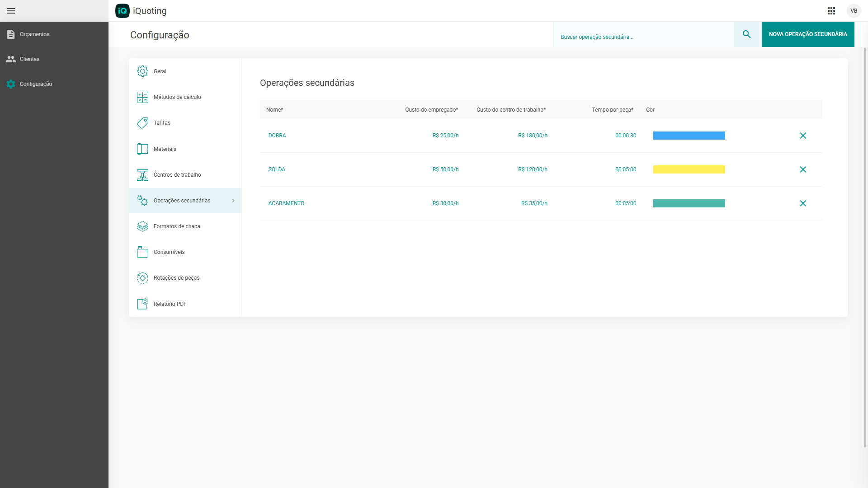Click the Configuração gear icon in sidebar
Viewport: 868px width, 488px height.
coord(11,84)
